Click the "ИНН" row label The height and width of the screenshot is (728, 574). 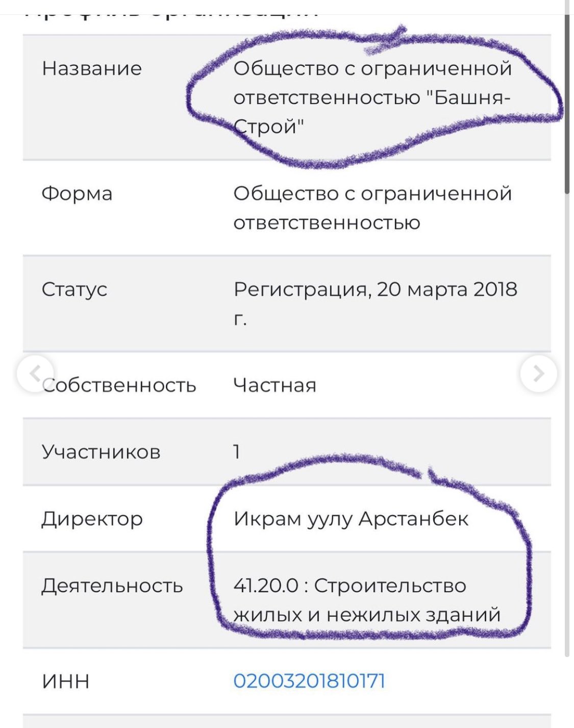[x=65, y=682]
